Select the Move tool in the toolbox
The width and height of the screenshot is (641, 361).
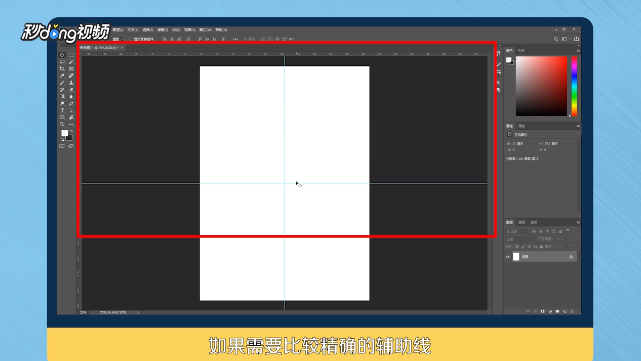click(62, 55)
